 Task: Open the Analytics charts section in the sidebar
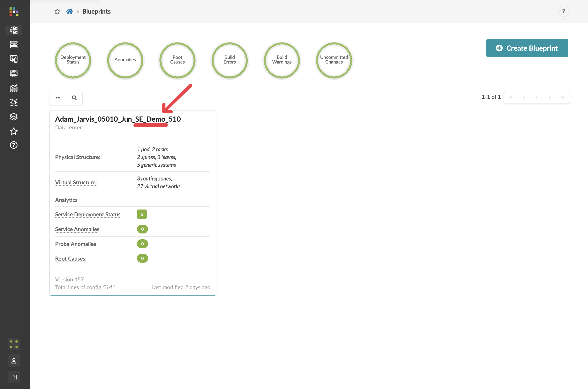(14, 88)
